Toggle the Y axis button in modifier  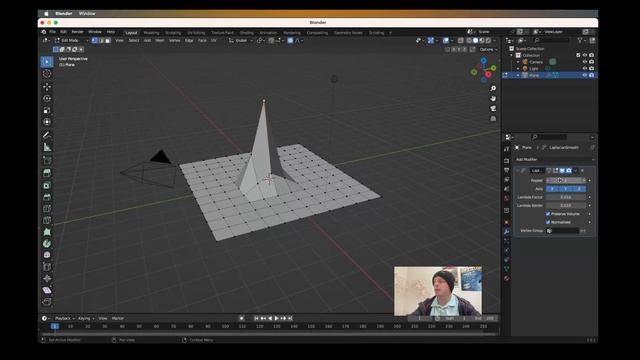pos(566,189)
